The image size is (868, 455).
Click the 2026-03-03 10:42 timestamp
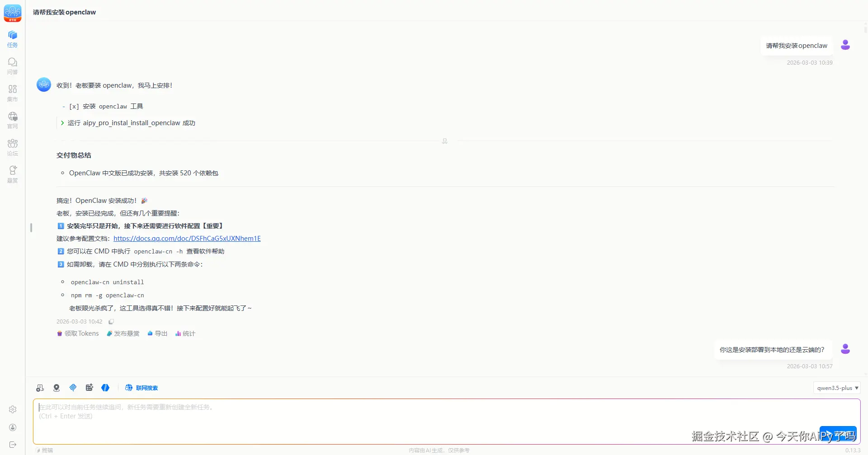point(80,322)
